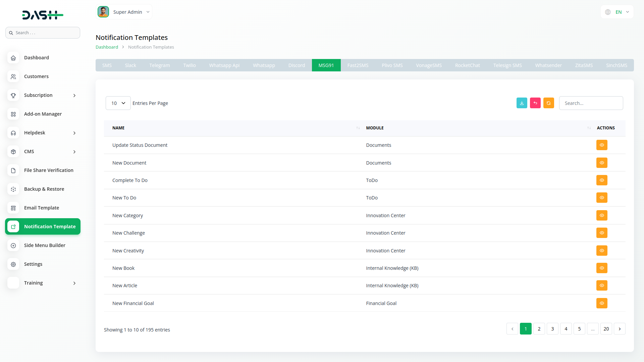
Task: Open Backup & Restore from sidebar
Action: click(x=44, y=189)
